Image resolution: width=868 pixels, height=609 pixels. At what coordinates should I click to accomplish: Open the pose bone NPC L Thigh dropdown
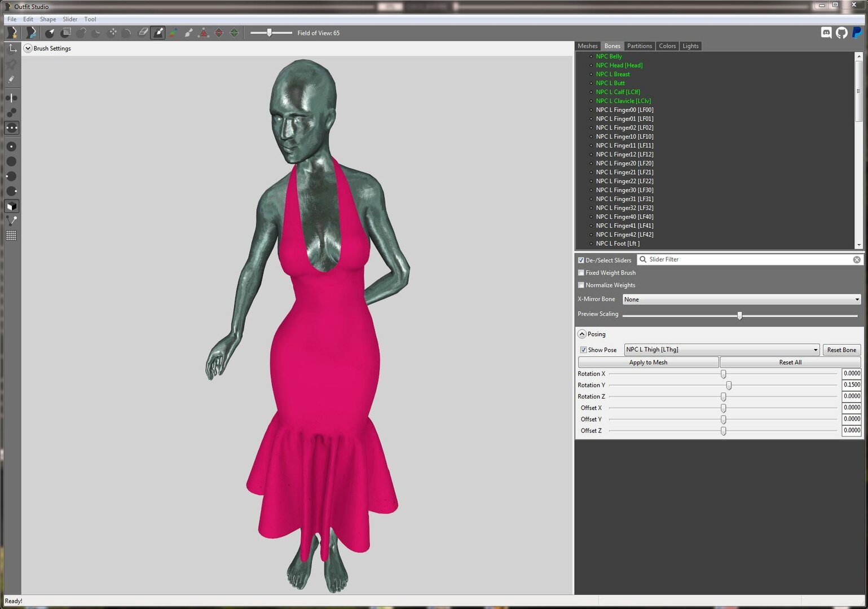coord(721,350)
